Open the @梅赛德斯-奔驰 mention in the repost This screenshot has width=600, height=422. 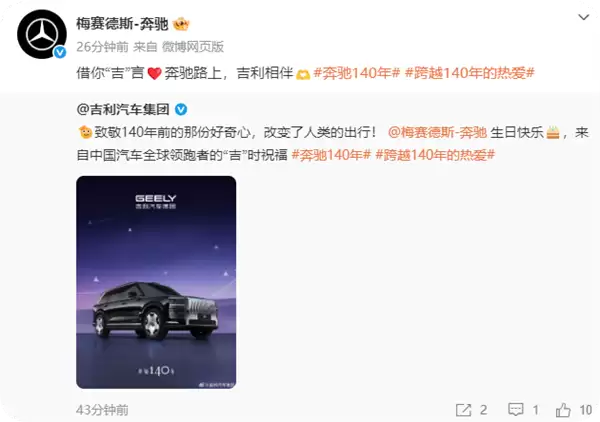437,132
